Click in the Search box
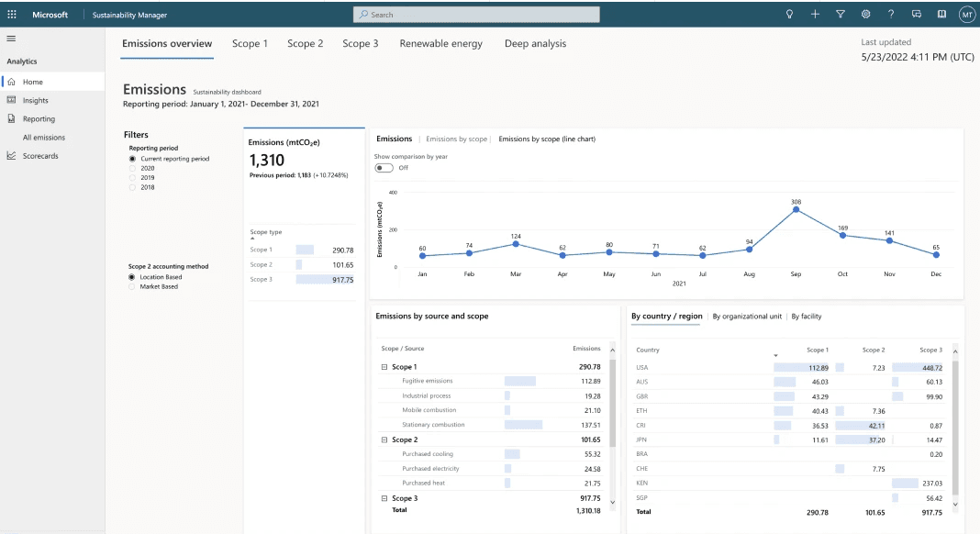Image resolution: width=980 pixels, height=534 pixels. [x=477, y=15]
